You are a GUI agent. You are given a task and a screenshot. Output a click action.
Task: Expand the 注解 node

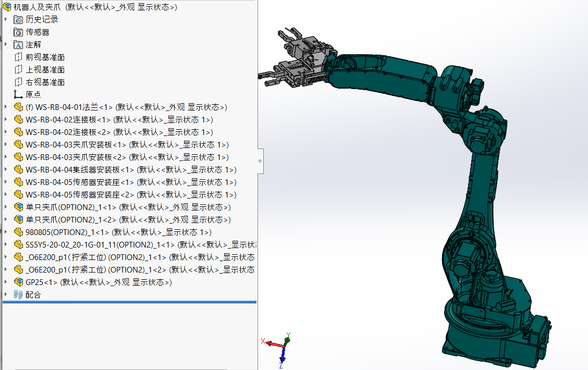[x=6, y=44]
